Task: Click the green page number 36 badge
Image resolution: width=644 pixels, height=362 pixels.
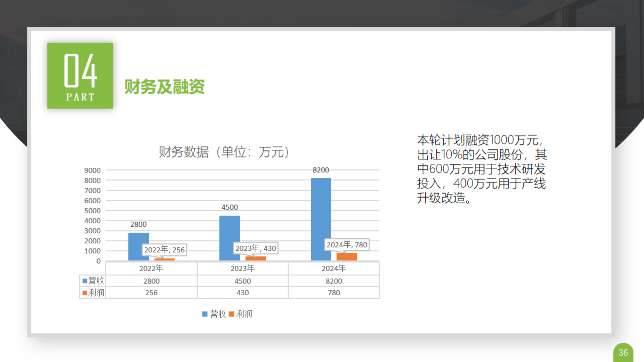Action: pyautogui.click(x=623, y=353)
